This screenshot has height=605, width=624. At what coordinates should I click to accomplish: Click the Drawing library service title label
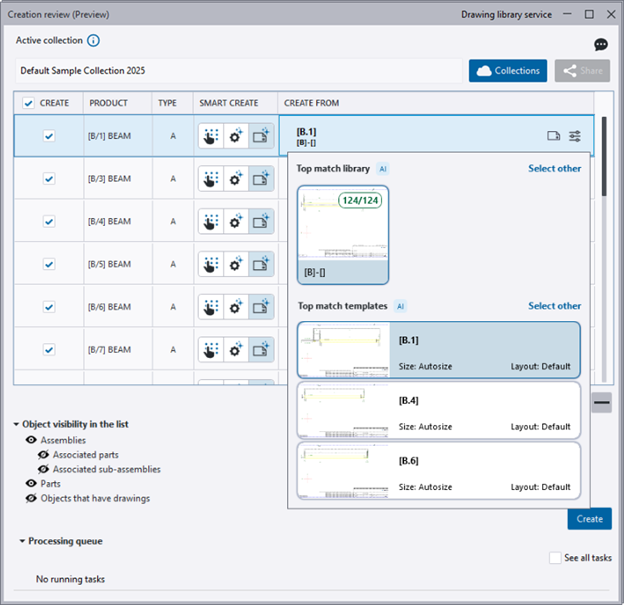[506, 15]
